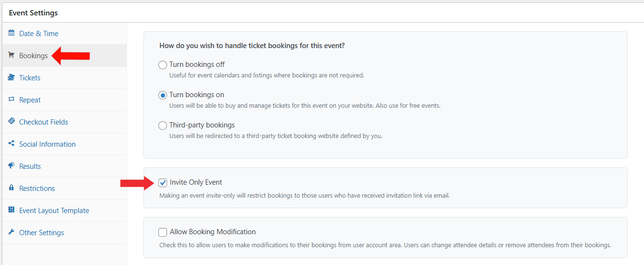
Task: Click the 'Check this to allow users' description
Action: [385, 245]
